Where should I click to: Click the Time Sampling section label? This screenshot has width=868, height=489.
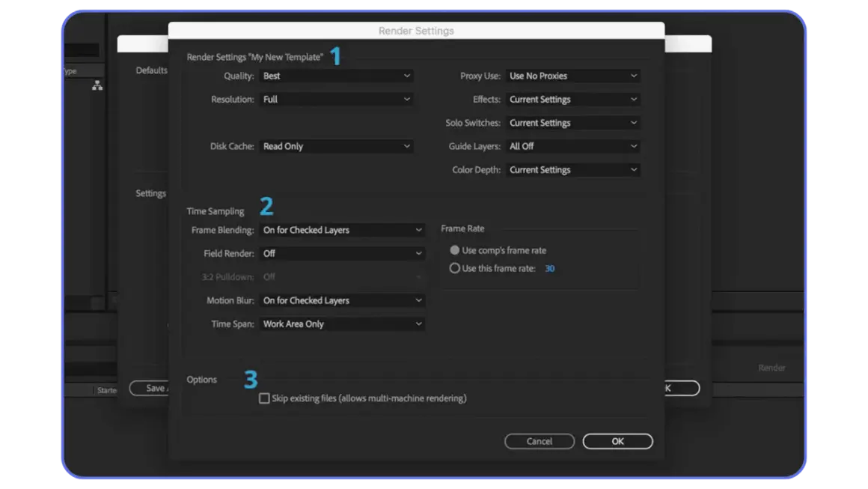216,211
